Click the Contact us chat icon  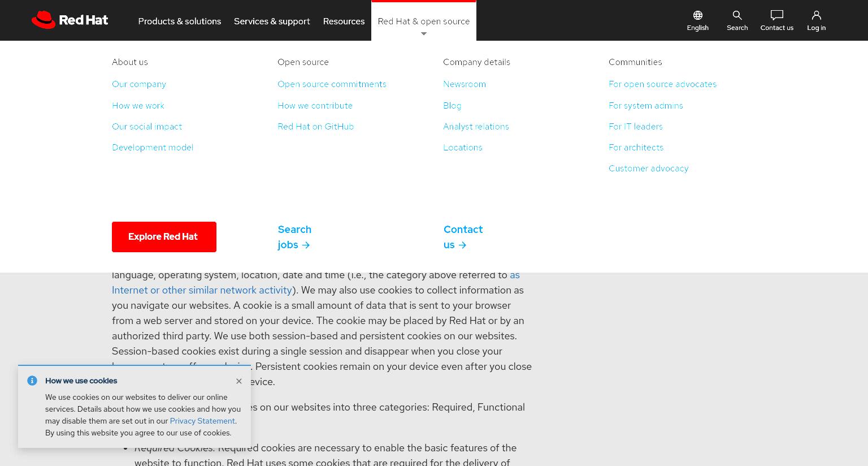click(x=777, y=15)
